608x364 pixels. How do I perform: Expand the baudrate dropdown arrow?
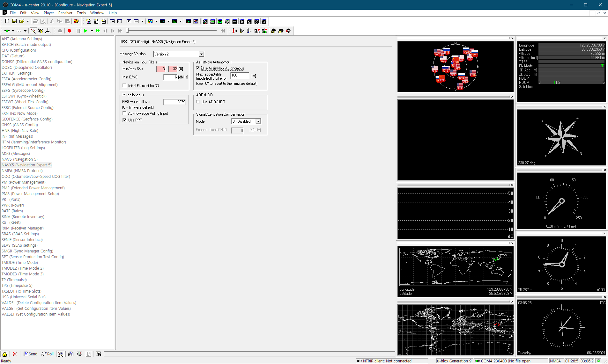26,31
